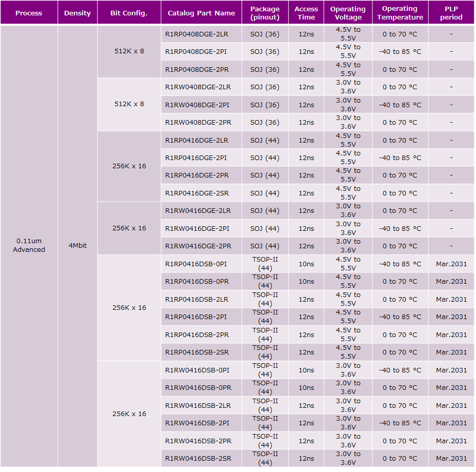
Task: Click SOJ (44) package of R1RP0416DGE-2SR
Action: click(x=265, y=193)
